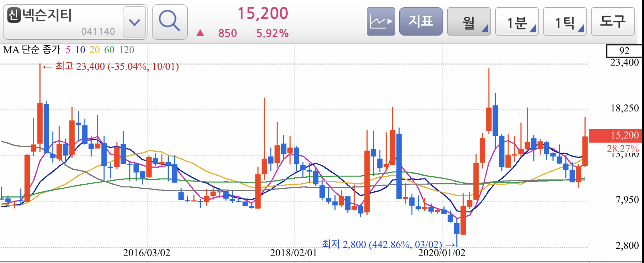Select the MA 60 period label
Screen dimensions: 644x263
pyautogui.click(x=109, y=50)
